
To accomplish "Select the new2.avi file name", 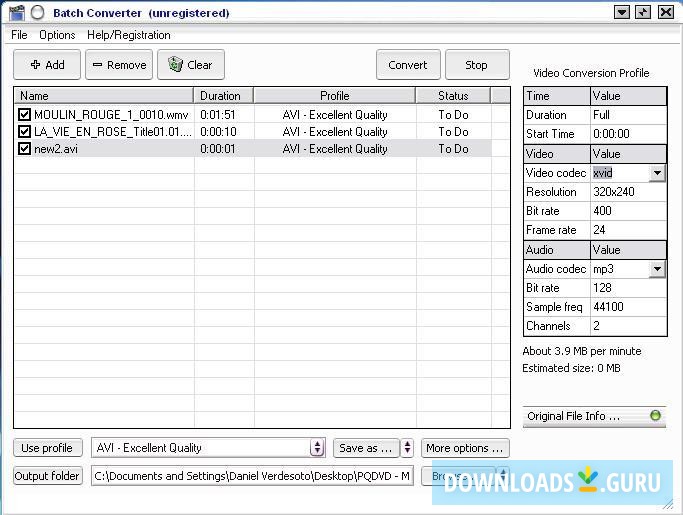I will tap(56, 149).
